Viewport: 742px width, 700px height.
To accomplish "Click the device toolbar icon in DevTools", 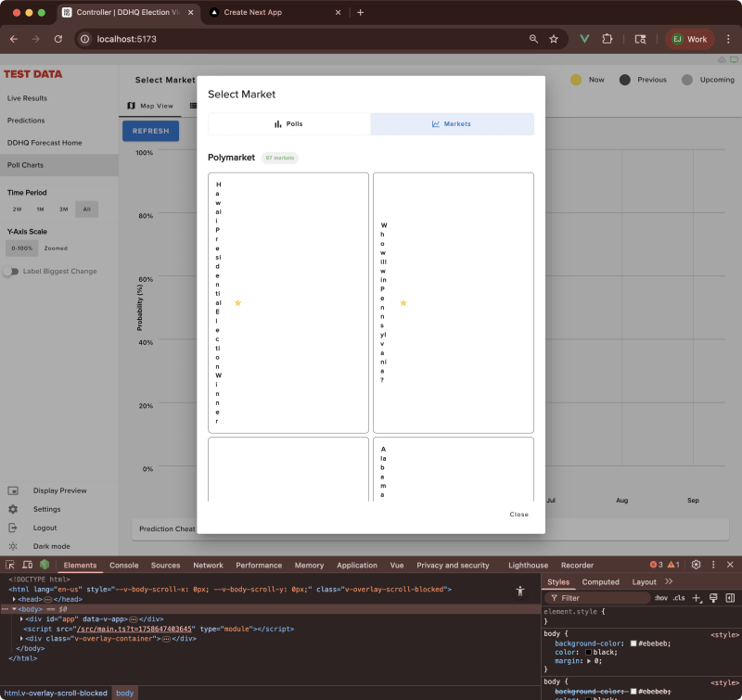I will pyautogui.click(x=27, y=565).
